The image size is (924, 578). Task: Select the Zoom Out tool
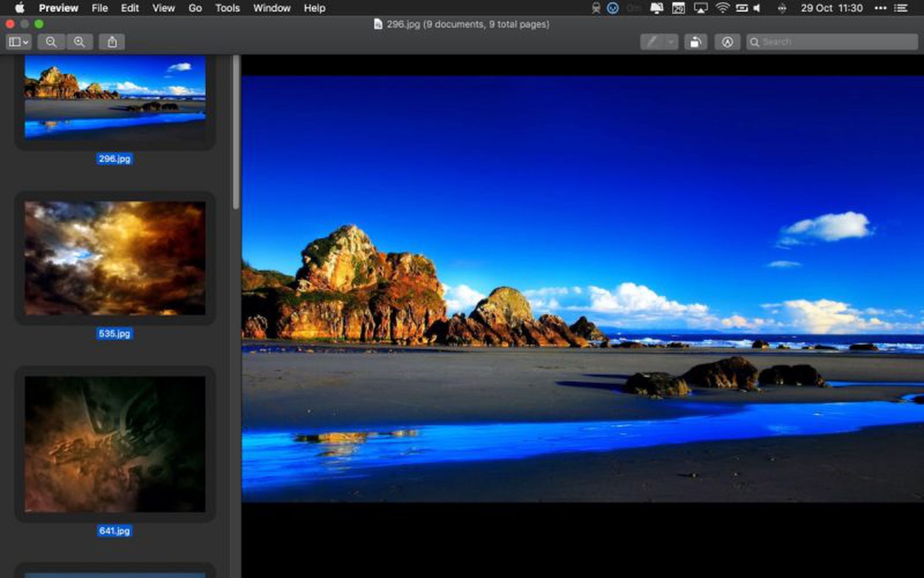pyautogui.click(x=52, y=42)
